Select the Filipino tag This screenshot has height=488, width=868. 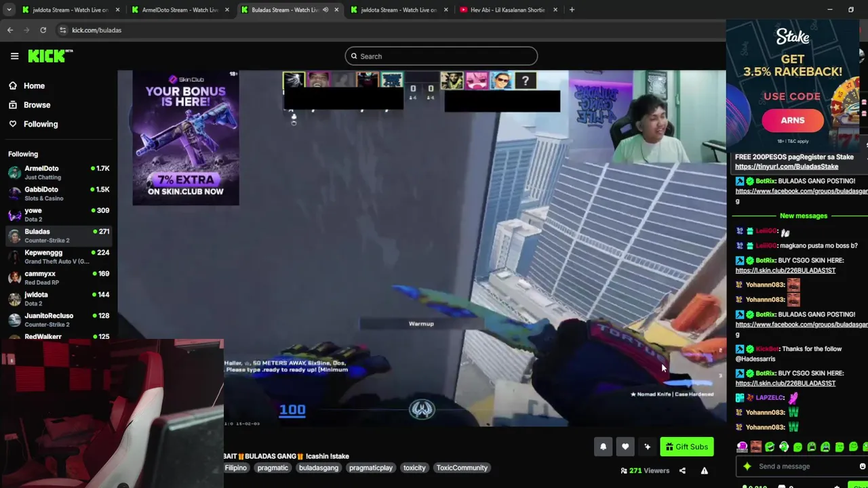pyautogui.click(x=236, y=468)
